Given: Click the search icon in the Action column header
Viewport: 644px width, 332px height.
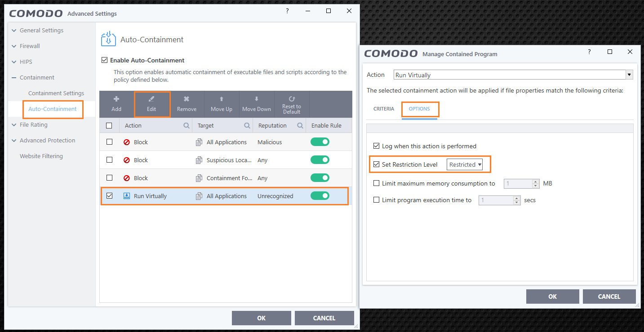Looking at the screenshot, I should tap(187, 126).
